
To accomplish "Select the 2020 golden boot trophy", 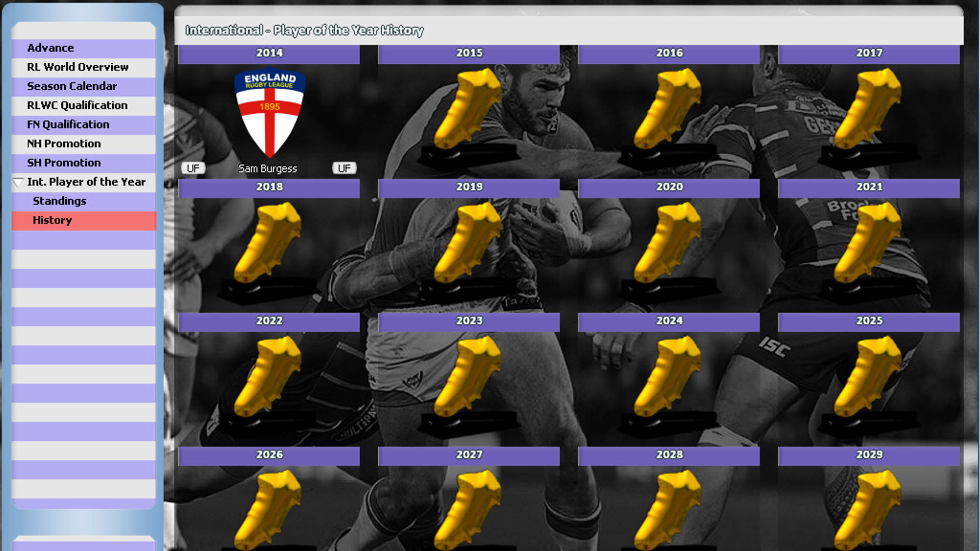I will (669, 253).
